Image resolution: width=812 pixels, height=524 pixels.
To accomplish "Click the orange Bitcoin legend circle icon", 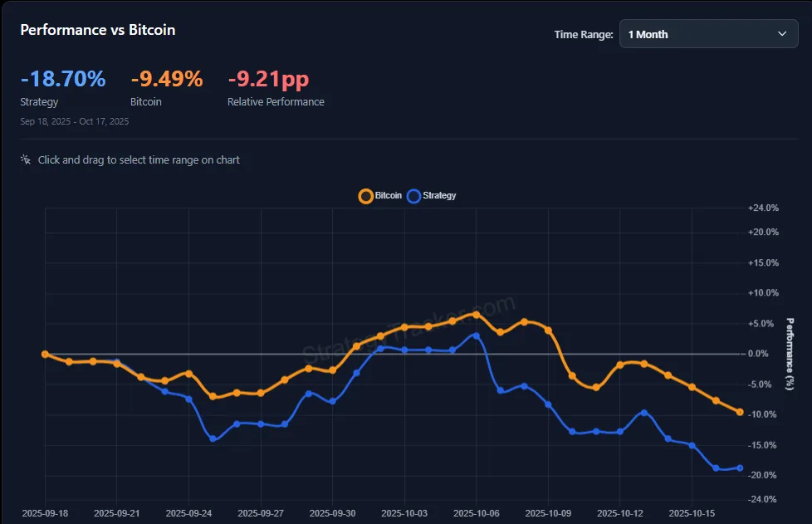I will click(365, 196).
